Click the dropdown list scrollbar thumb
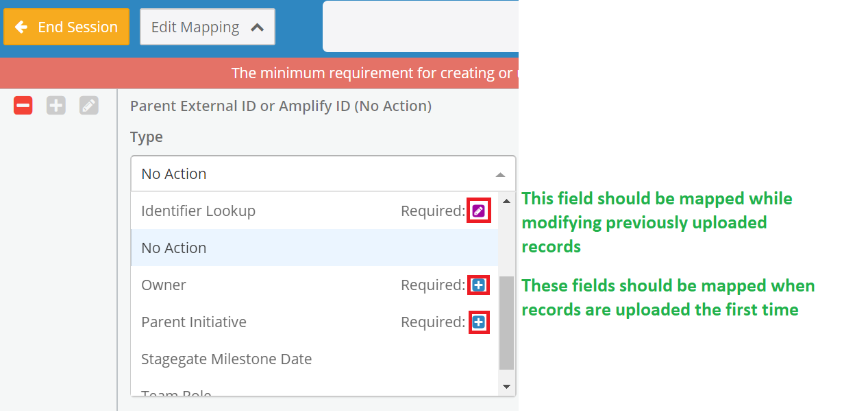Viewport: 868px width, 417px height. click(x=506, y=322)
